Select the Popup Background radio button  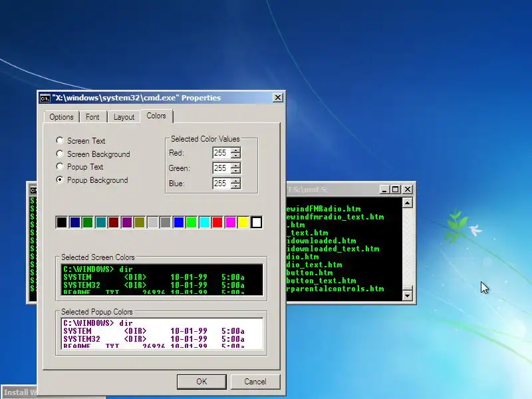click(60, 180)
